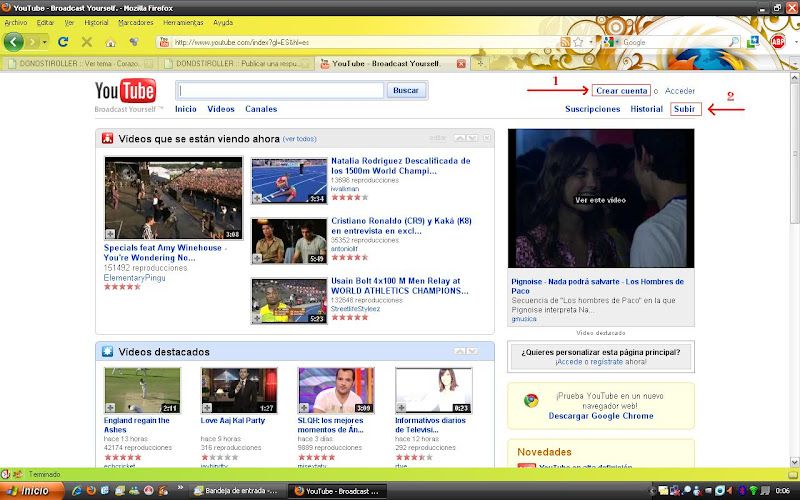Viewport: 800px width, 500px height.
Task: Add the Amy Winehouse video to queue
Action: (x=111, y=232)
